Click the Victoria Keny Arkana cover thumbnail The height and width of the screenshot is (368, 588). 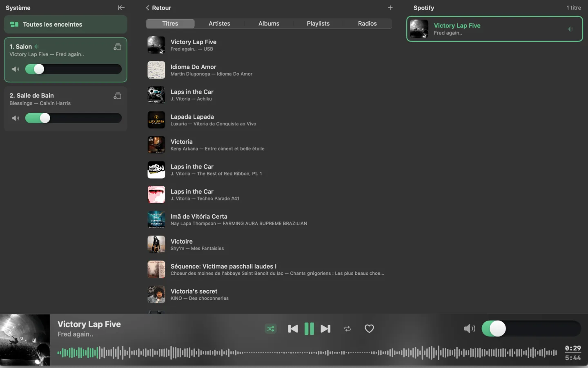(156, 145)
